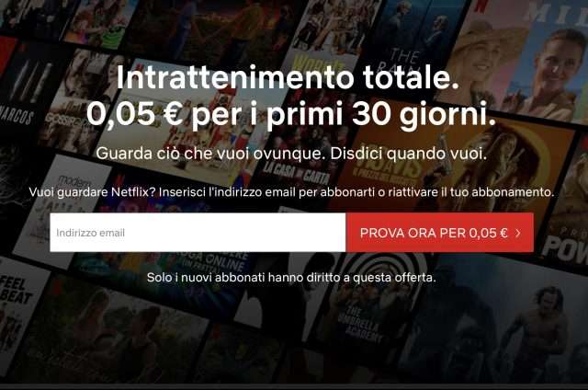The image size is (588, 390).
Task: Click the Indirizzo email input field
Action: pyautogui.click(x=198, y=233)
